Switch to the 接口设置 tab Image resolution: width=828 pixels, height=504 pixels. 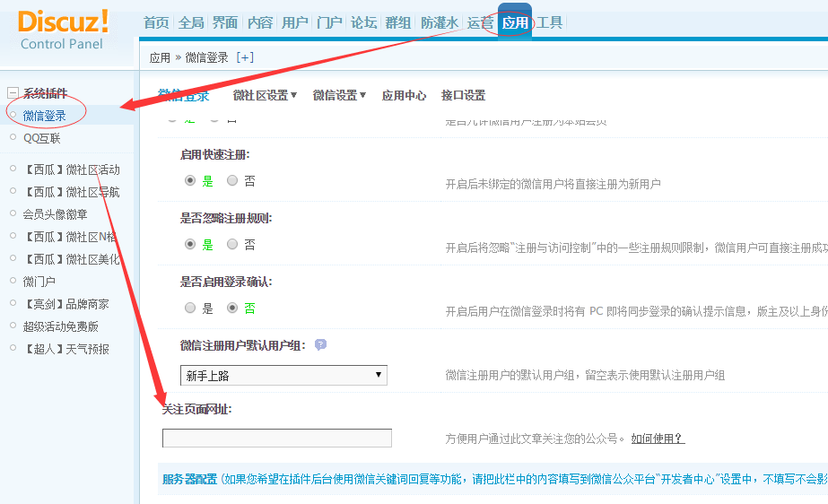463,96
